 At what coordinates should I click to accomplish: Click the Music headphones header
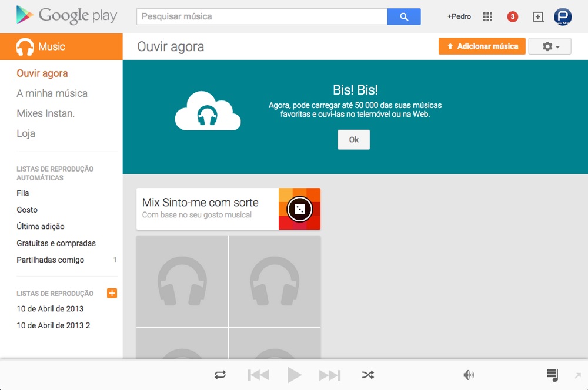(x=61, y=46)
